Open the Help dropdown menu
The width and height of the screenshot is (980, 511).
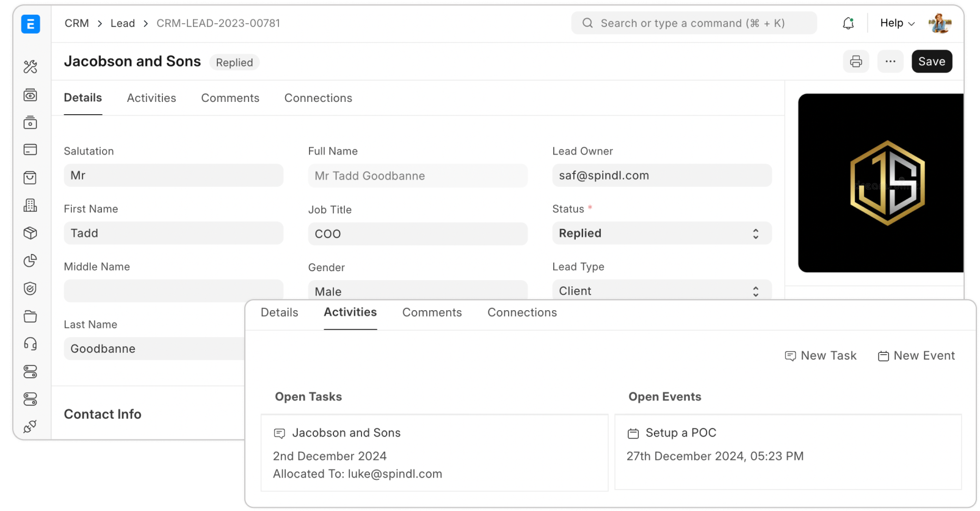tap(897, 23)
